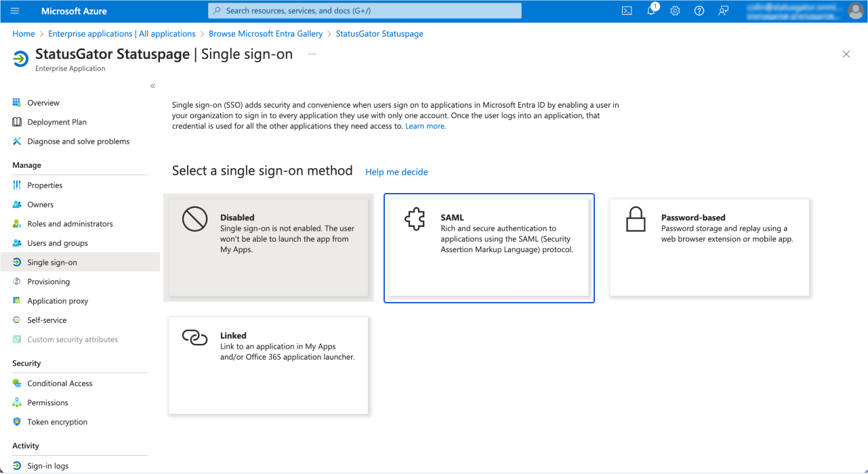Click the Owners people icon

pyautogui.click(x=17, y=204)
